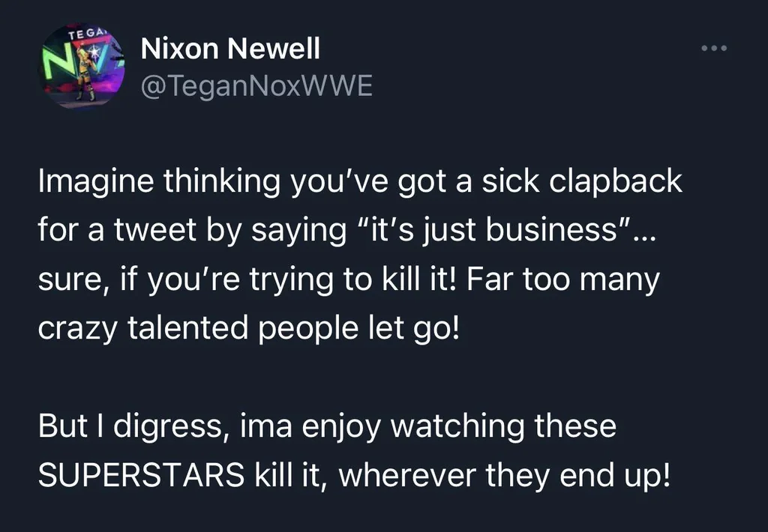Click the words 'ima enjoy watching these'
Screen dimensions: 768x532
pos(428,426)
